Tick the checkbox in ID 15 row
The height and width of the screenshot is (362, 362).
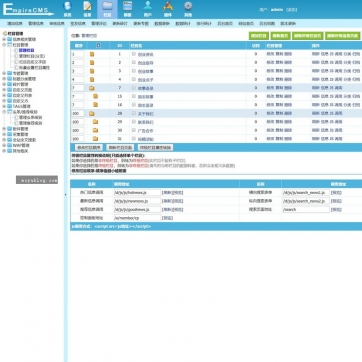[x=134, y=96]
